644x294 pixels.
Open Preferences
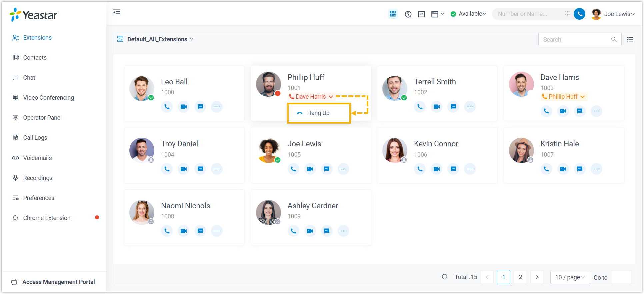pos(39,198)
